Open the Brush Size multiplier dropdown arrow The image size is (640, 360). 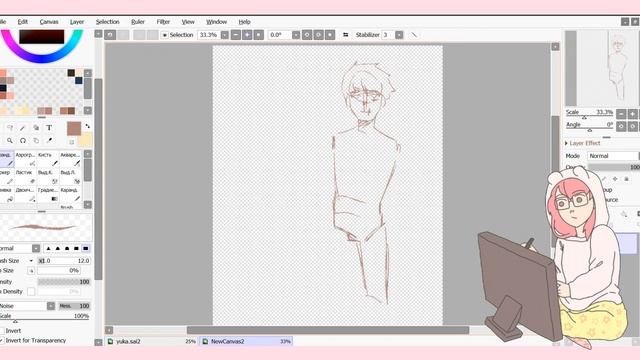tap(31, 260)
